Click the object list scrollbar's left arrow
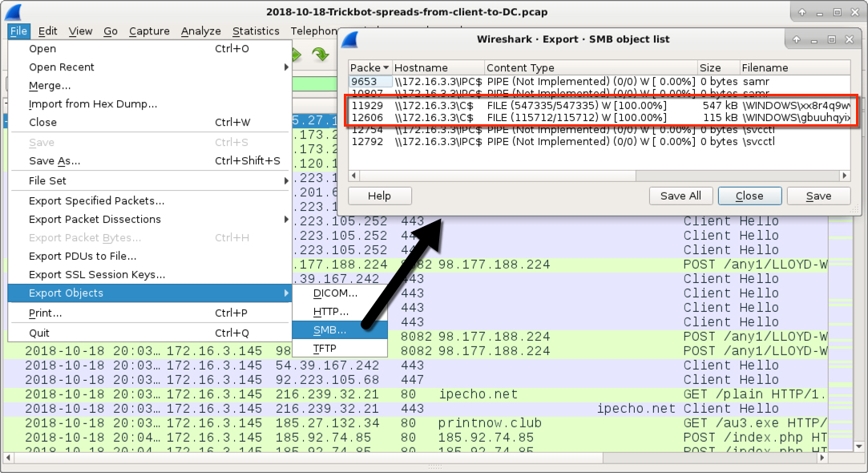Screen dimensions: 868x473 [x=354, y=176]
